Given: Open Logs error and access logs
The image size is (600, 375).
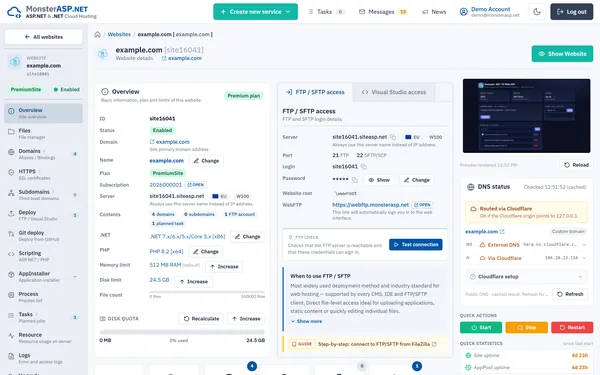Looking at the screenshot, I should (43, 358).
